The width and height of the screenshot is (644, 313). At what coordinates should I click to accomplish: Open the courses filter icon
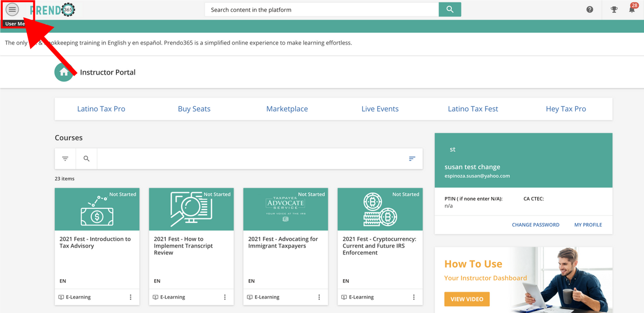tap(65, 159)
